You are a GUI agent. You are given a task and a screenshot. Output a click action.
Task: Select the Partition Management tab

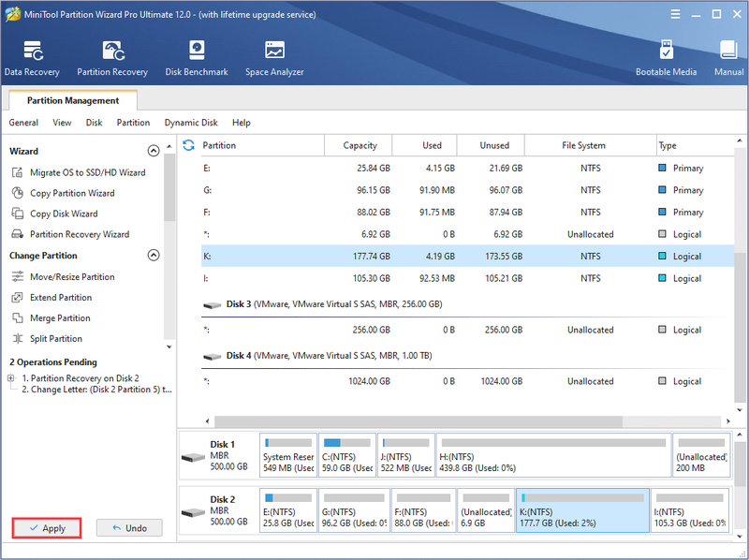point(73,100)
